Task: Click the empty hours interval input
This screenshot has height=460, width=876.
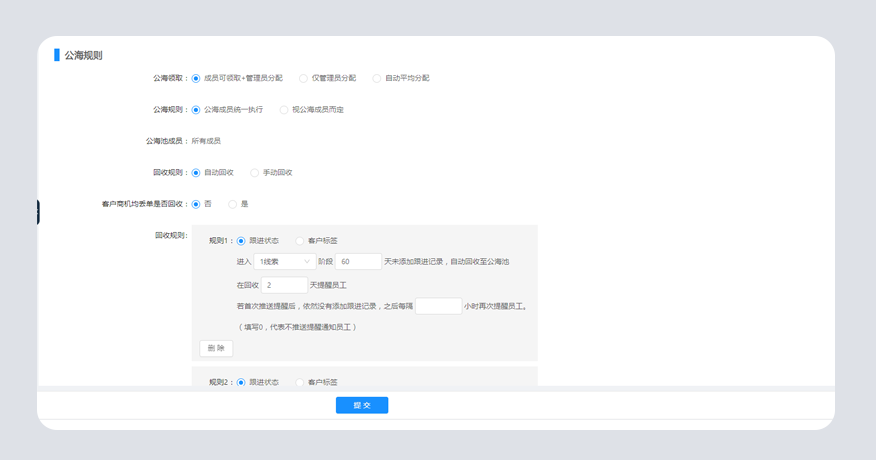Action: pyautogui.click(x=438, y=306)
